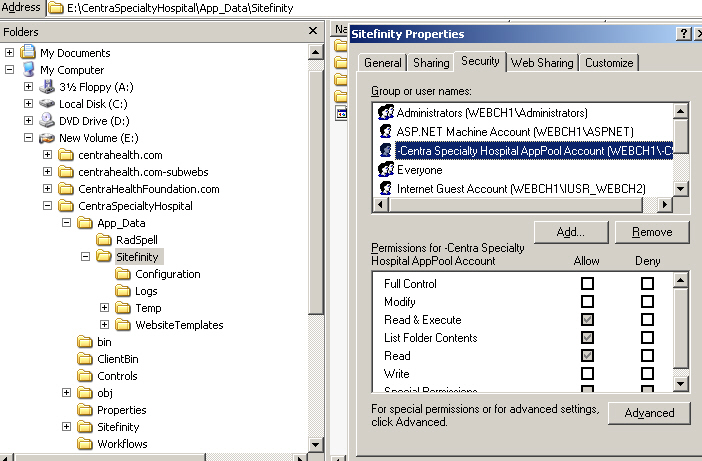Viewport: 702px width, 461px height.
Task: Open the General tab
Action: click(383, 63)
